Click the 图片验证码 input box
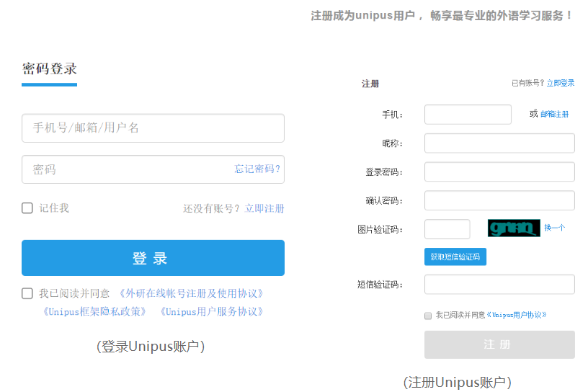Image resolution: width=588 pixels, height=392 pixels. (x=447, y=229)
